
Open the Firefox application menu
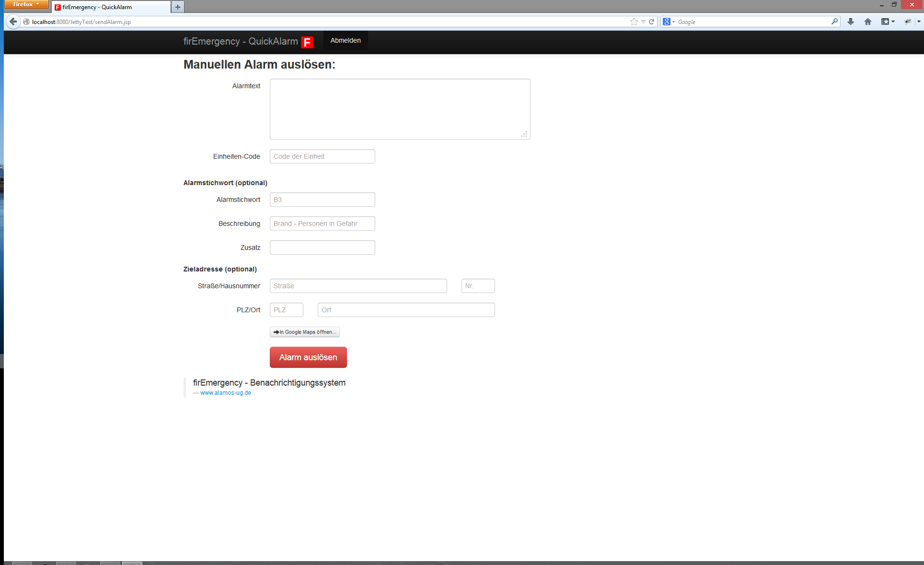coord(26,4)
